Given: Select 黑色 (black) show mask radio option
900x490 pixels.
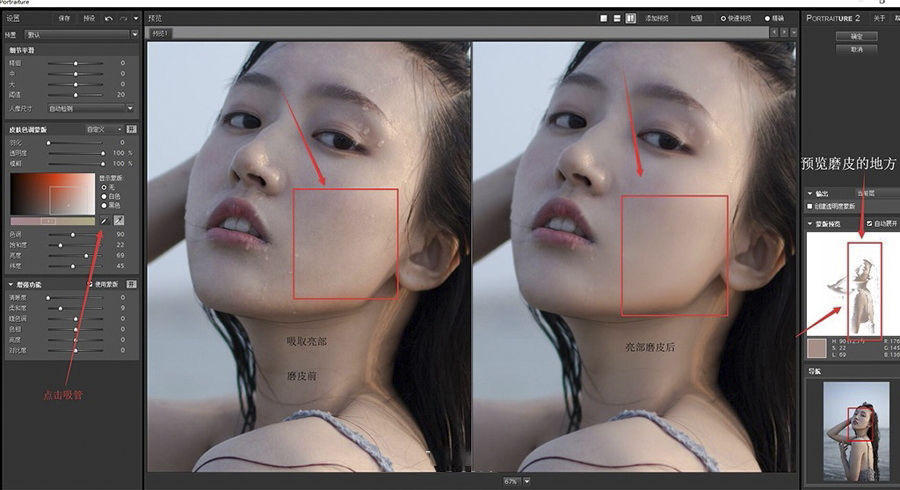Looking at the screenshot, I should pos(104,205).
